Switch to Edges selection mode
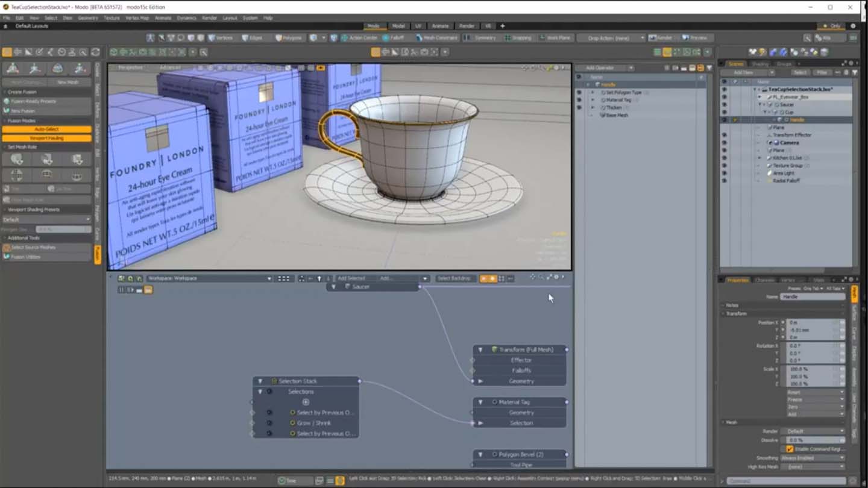The width and height of the screenshot is (868, 488). 253,38
